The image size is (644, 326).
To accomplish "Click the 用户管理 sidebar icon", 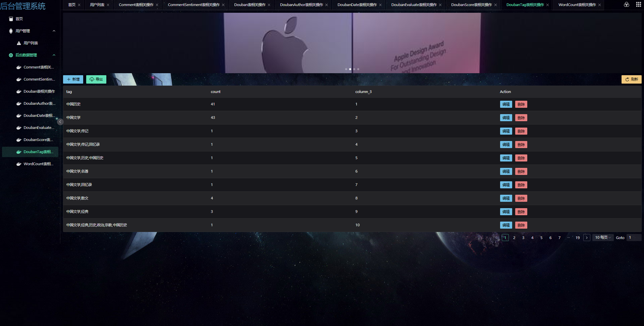I will coord(11,31).
